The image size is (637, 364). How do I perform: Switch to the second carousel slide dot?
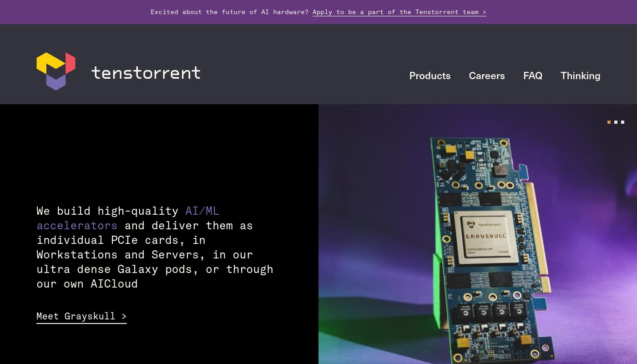(616, 122)
